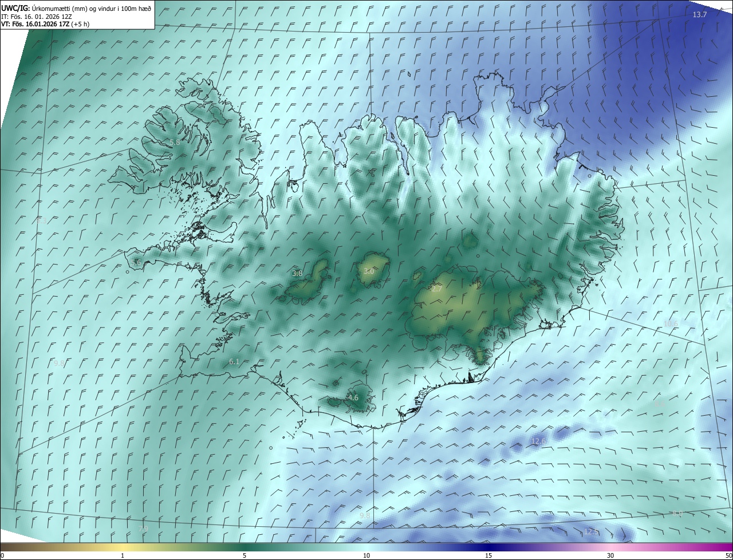
Task: Click the 0 tick on the color scale
Action: click(x=2, y=555)
